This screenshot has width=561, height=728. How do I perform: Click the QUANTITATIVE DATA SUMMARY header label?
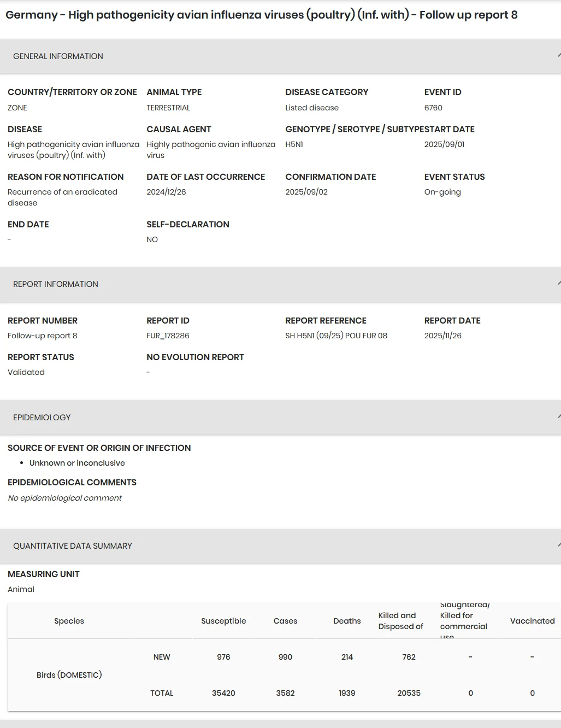(73, 546)
